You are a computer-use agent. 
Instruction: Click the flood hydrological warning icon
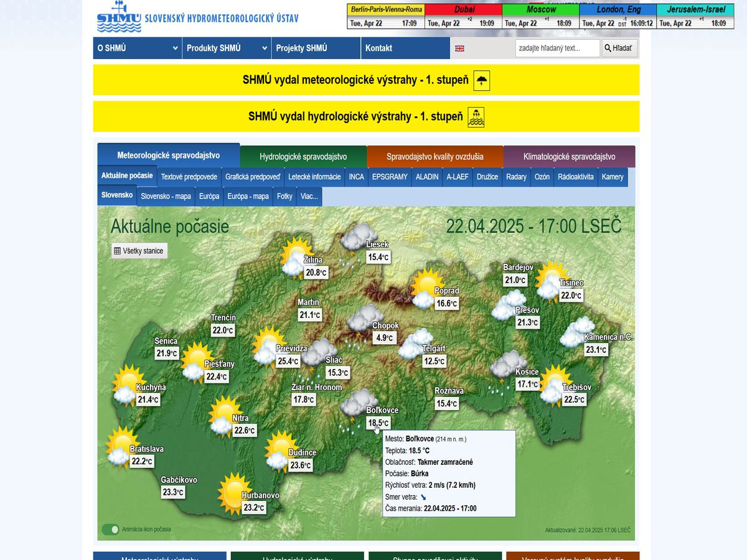tap(476, 117)
